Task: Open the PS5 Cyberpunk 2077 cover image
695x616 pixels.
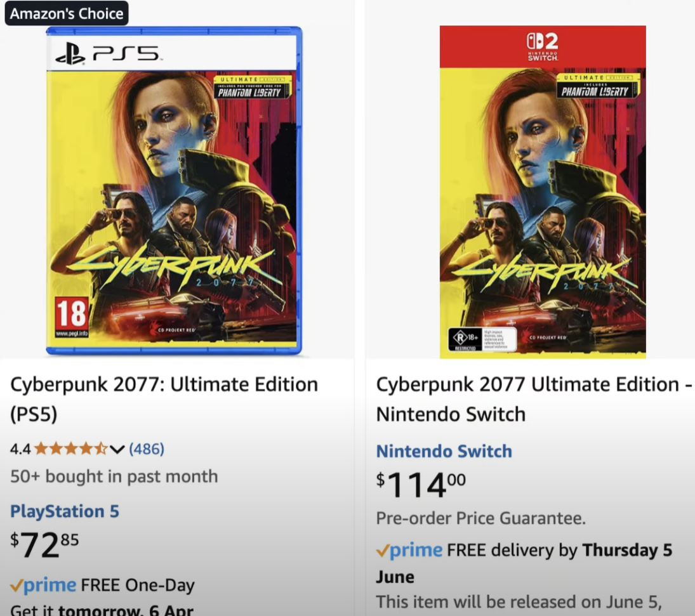Action: tap(174, 190)
